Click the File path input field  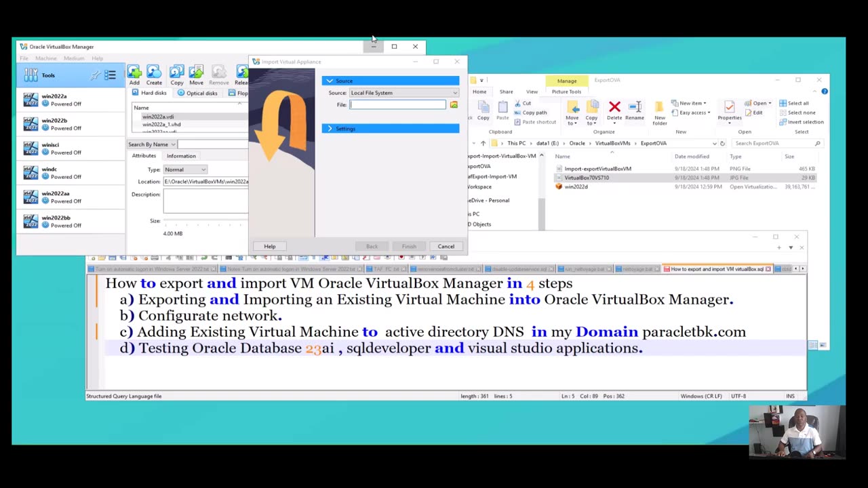coord(397,104)
